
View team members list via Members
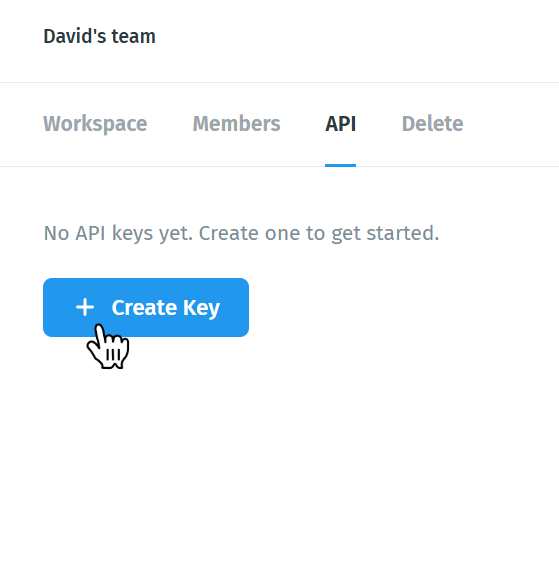pos(236,124)
